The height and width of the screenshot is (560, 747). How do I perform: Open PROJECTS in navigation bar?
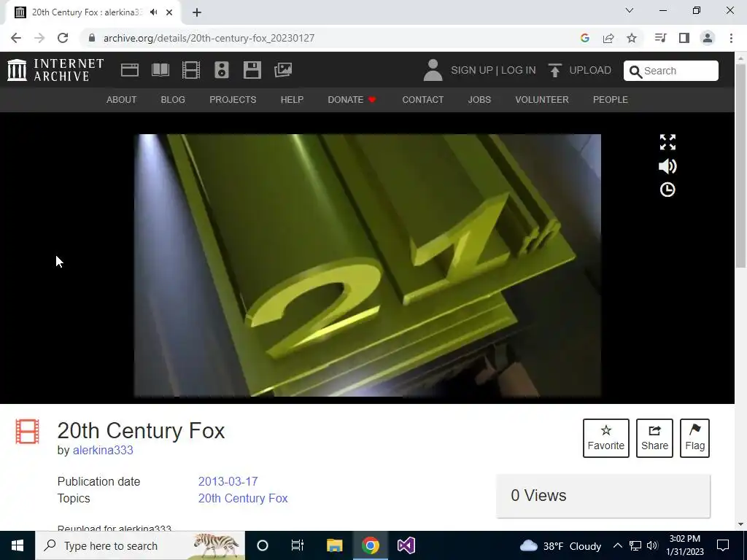233,99
